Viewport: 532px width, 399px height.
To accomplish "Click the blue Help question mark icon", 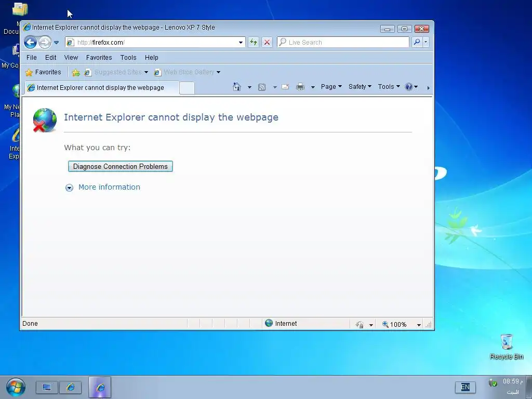I will pos(409,87).
